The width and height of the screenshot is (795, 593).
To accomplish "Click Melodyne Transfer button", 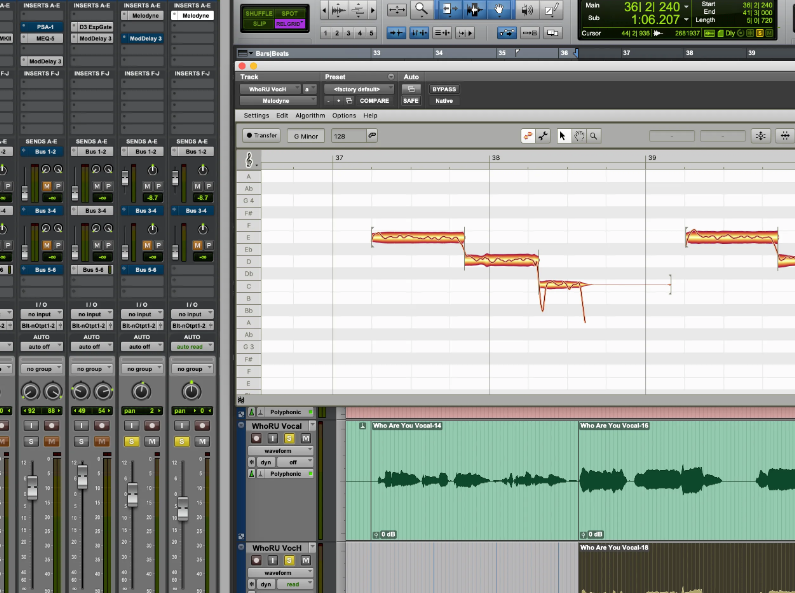I will tap(262, 136).
